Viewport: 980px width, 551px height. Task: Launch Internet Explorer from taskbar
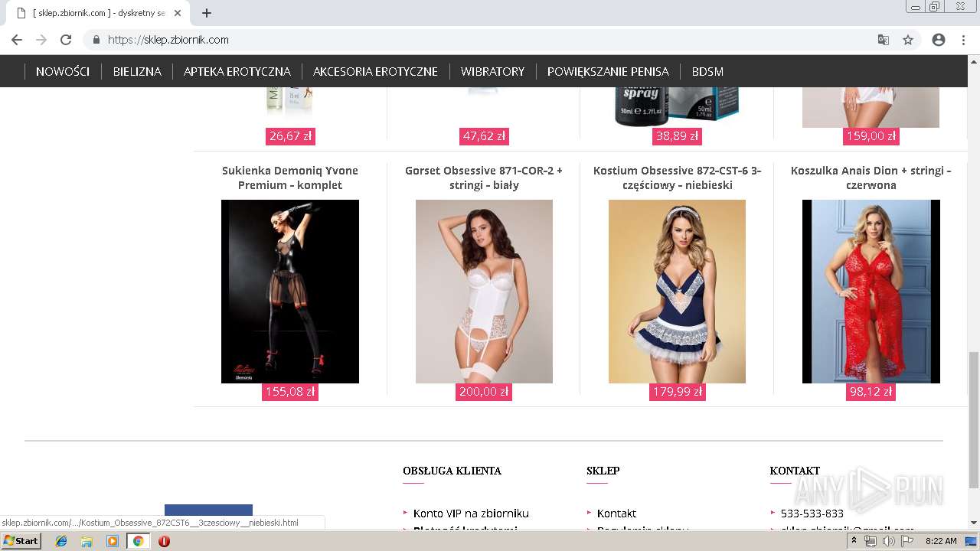pyautogui.click(x=61, y=541)
